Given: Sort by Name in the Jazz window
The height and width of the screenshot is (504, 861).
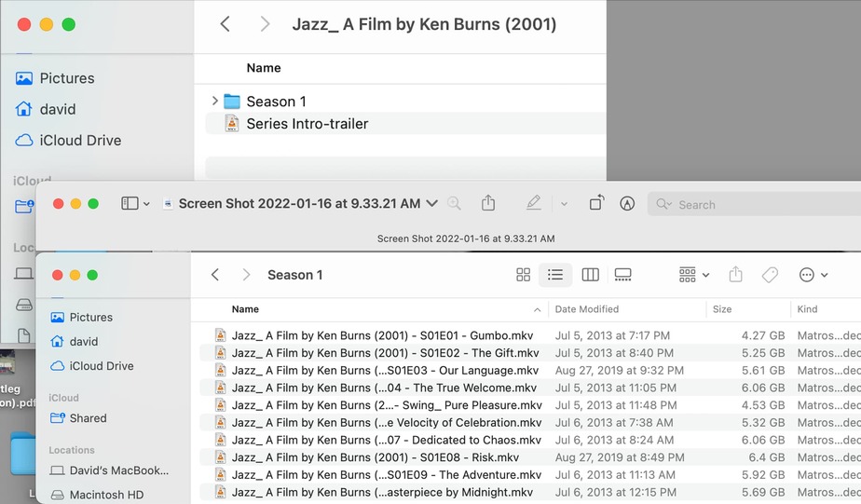Looking at the screenshot, I should click(x=264, y=68).
